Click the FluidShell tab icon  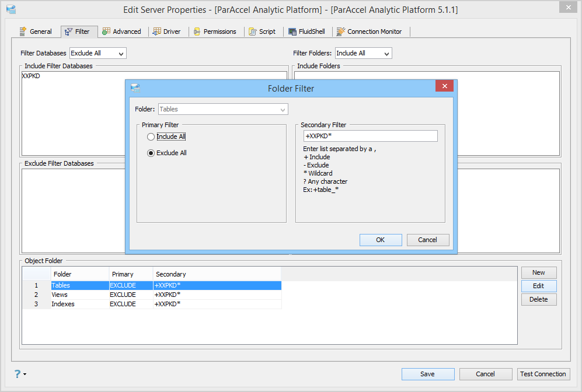(x=292, y=32)
